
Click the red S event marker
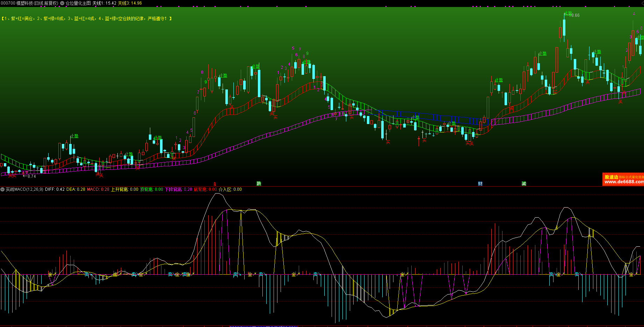pyautogui.click(x=215, y=184)
